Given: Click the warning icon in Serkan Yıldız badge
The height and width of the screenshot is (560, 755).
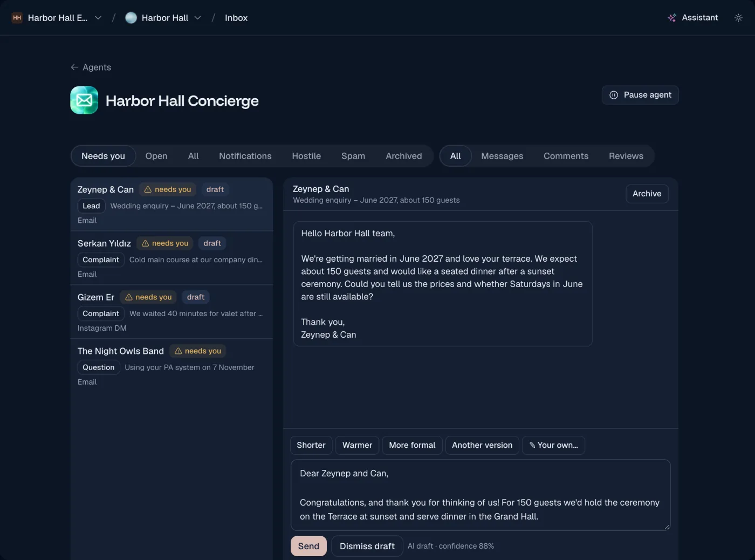Looking at the screenshot, I should [x=145, y=243].
